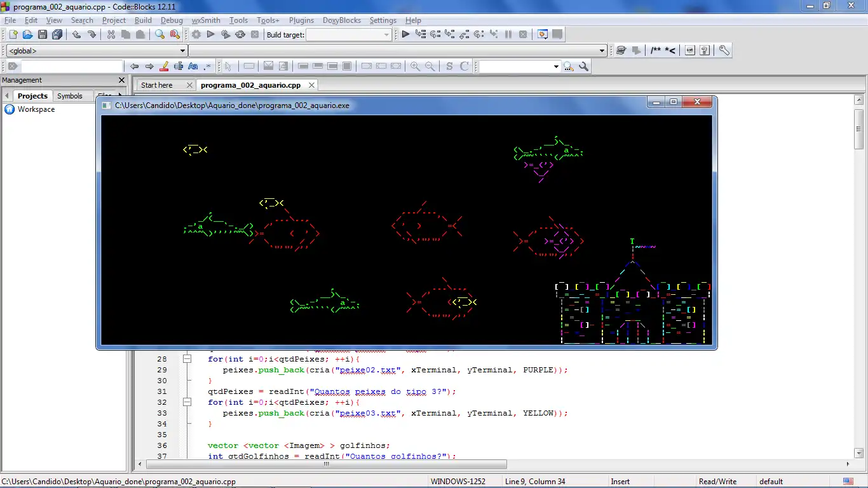
Task: Select the Workspace tree item
Action: [36, 109]
